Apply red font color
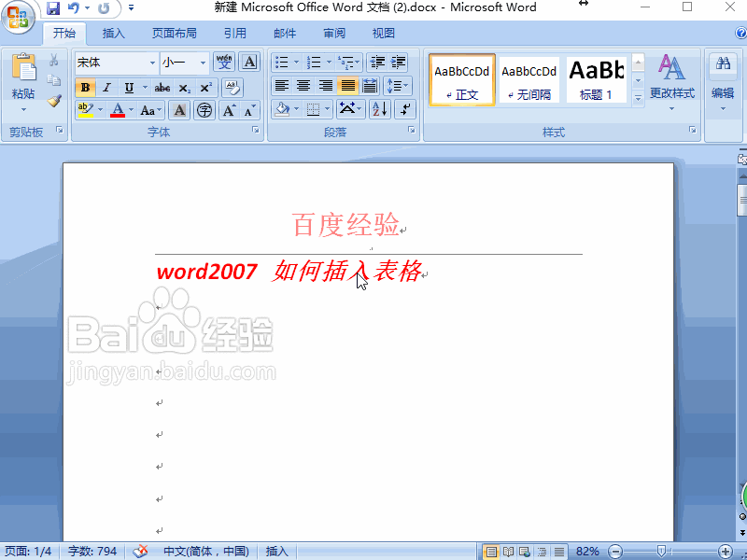 pos(118,110)
